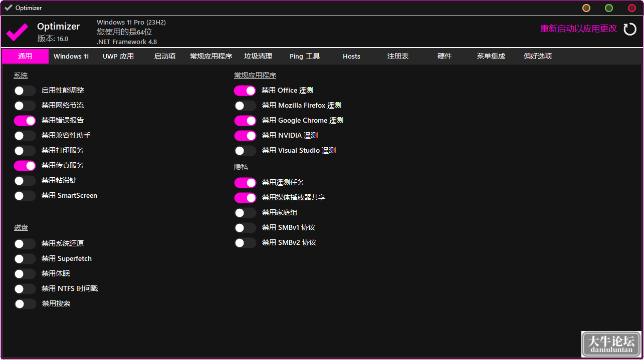The height and width of the screenshot is (360, 644).
Task: Click 重新启动以应用更改 link
Action: pyautogui.click(x=578, y=29)
